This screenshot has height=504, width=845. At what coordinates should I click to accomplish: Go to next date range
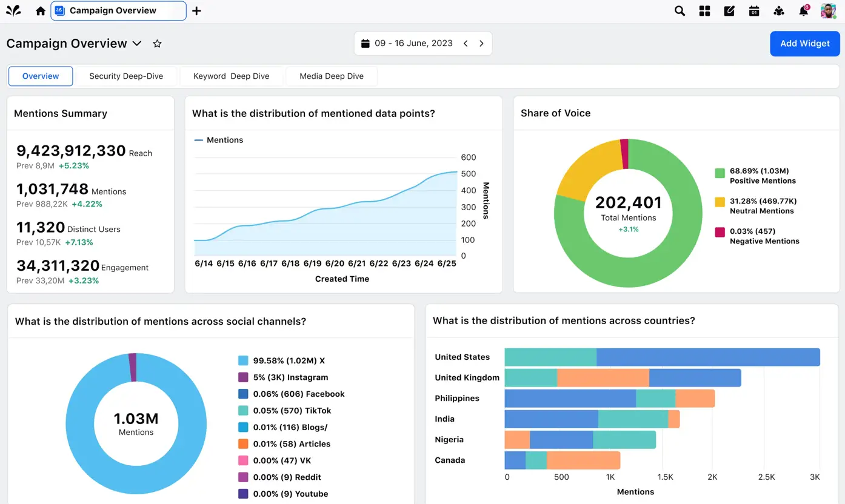pyautogui.click(x=481, y=44)
